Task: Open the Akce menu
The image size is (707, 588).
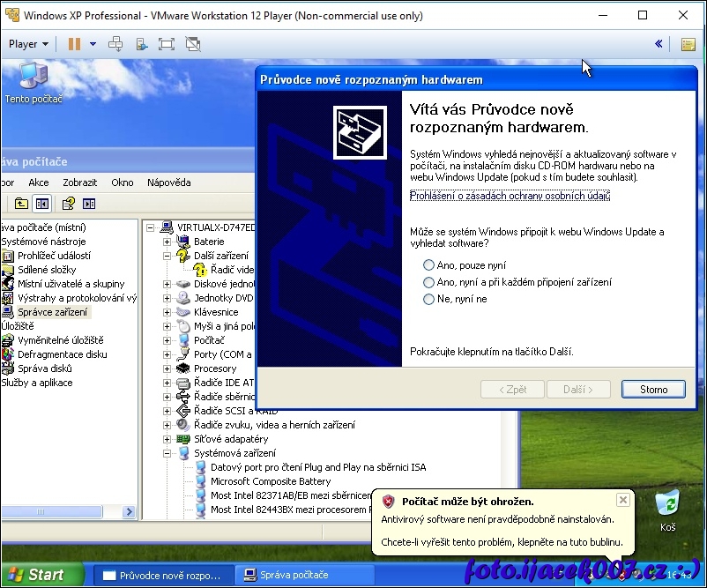Action: (38, 182)
